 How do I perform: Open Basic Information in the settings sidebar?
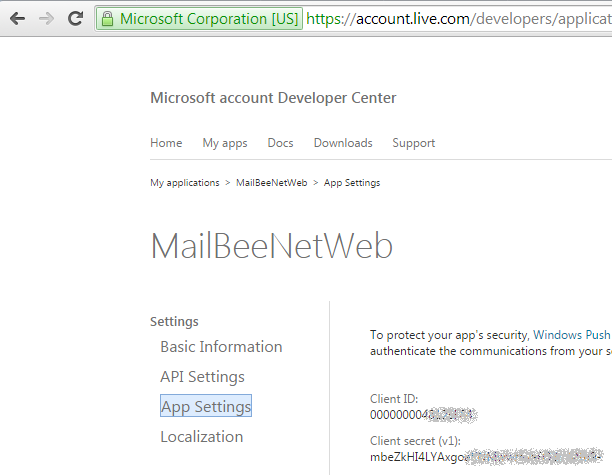(x=221, y=347)
